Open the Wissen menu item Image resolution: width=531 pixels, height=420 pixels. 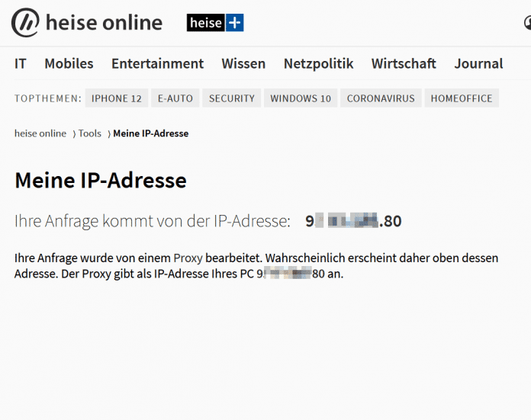tap(243, 64)
